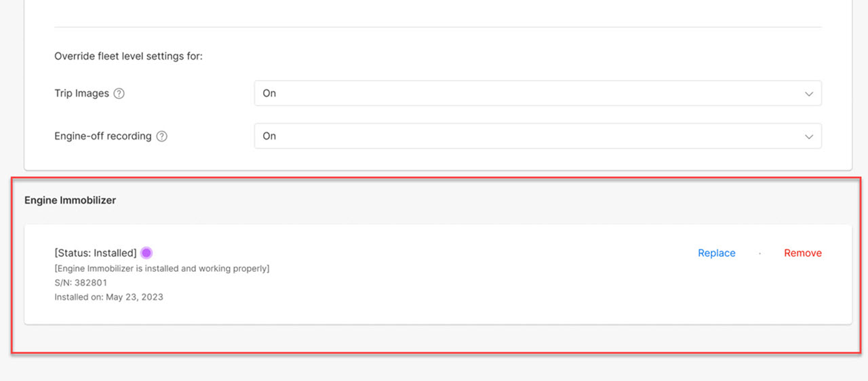This screenshot has width=868, height=381.
Task: Open the Engine-off recording combo box showing On
Action: (x=538, y=136)
